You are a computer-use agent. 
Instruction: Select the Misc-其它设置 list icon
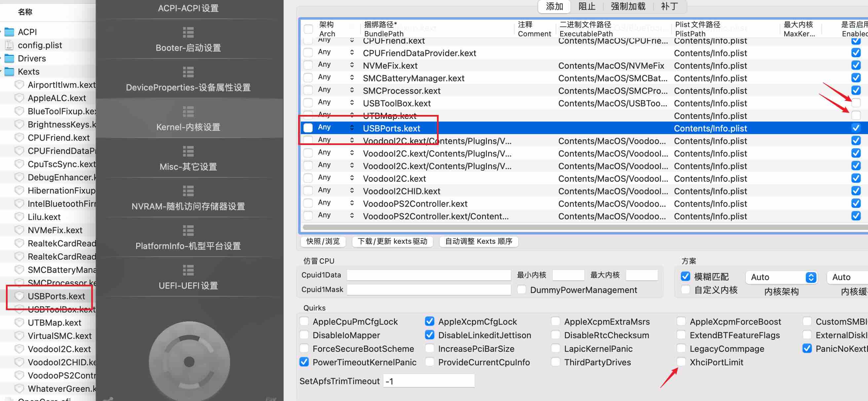pyautogui.click(x=188, y=152)
